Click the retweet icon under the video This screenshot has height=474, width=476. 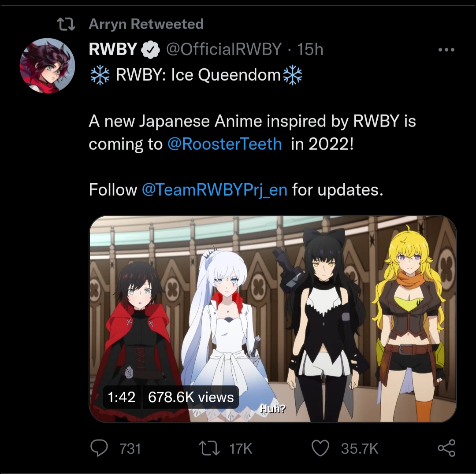coord(209,448)
